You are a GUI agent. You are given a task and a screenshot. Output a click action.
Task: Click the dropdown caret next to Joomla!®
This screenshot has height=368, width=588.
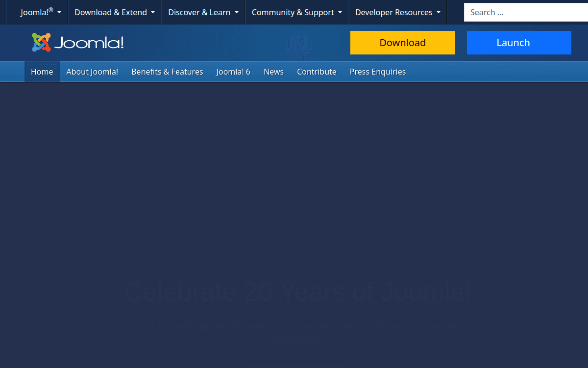(x=59, y=12)
